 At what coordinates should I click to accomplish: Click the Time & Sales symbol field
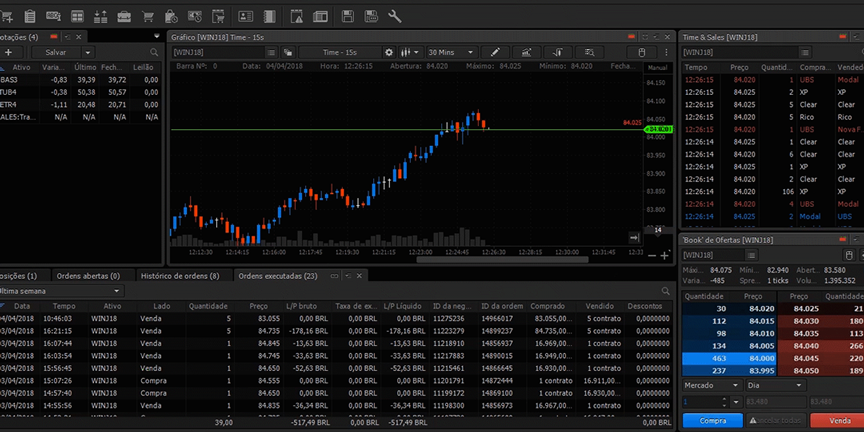[x=739, y=52]
